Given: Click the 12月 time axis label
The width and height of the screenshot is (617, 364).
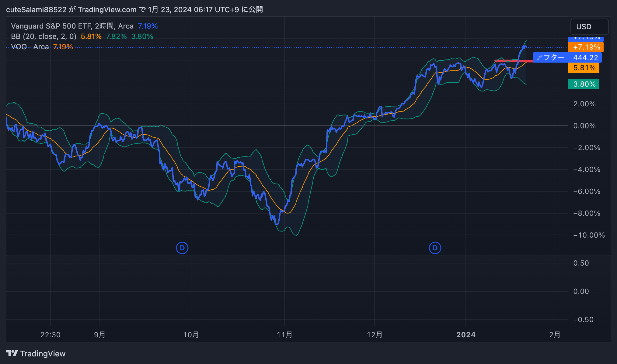Looking at the screenshot, I should click(375, 335).
